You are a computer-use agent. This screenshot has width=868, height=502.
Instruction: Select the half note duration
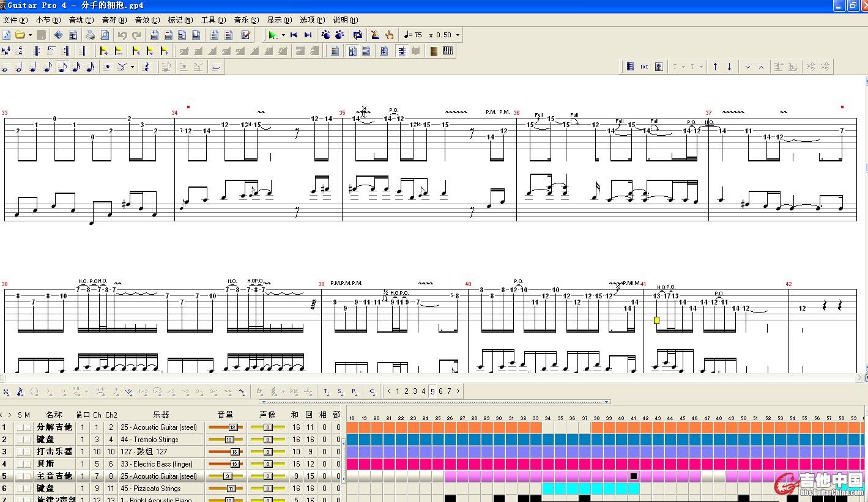pos(18,67)
